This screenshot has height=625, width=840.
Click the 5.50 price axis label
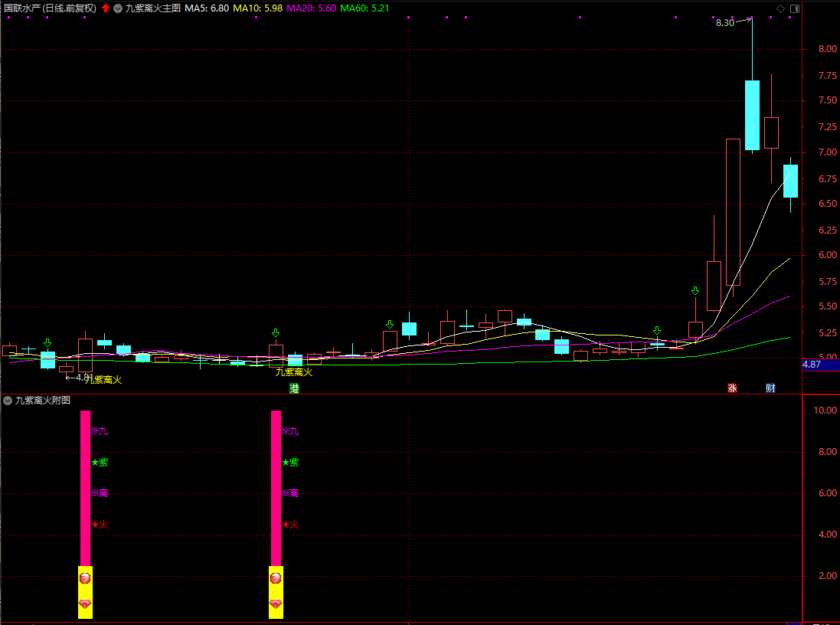tap(828, 306)
